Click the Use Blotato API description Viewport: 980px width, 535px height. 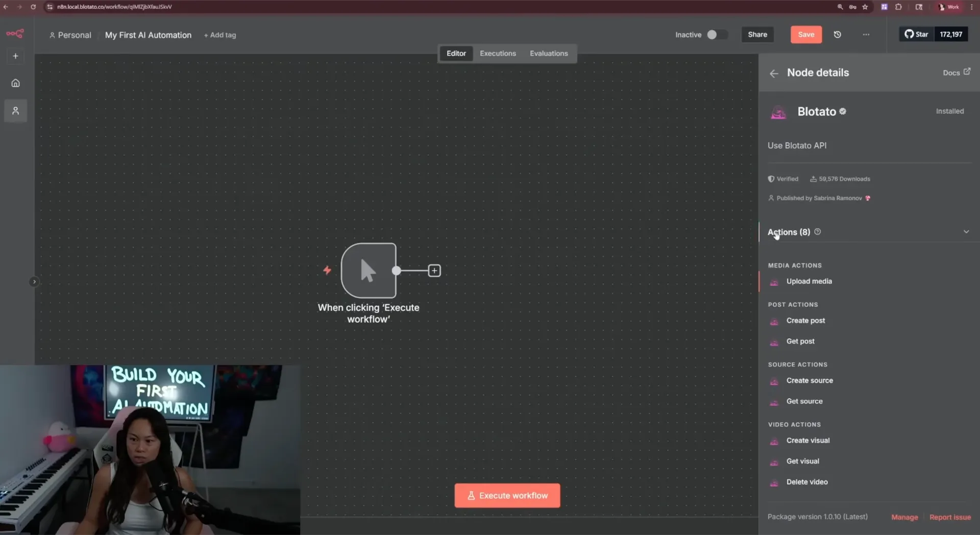(x=797, y=145)
